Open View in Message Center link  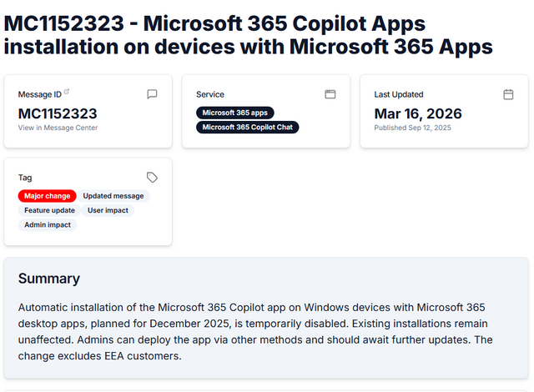(x=58, y=128)
